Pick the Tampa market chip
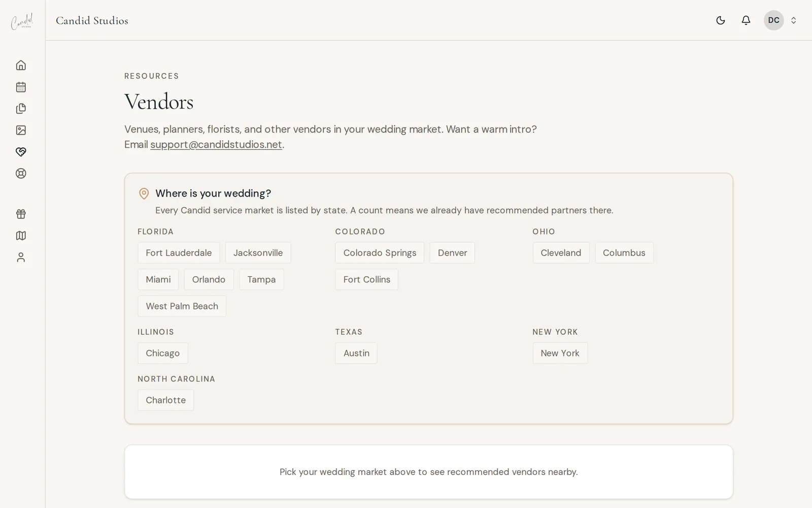Screen dimensions: 812x508 point(261,279)
